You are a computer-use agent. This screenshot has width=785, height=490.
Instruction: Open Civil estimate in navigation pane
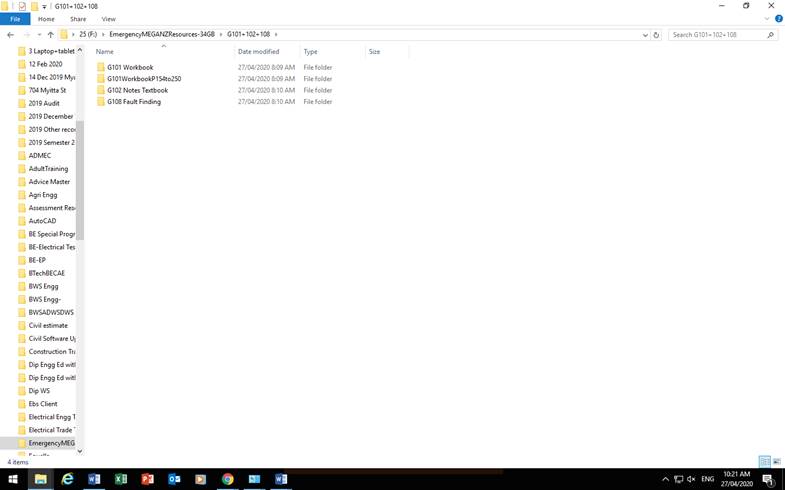pos(48,325)
